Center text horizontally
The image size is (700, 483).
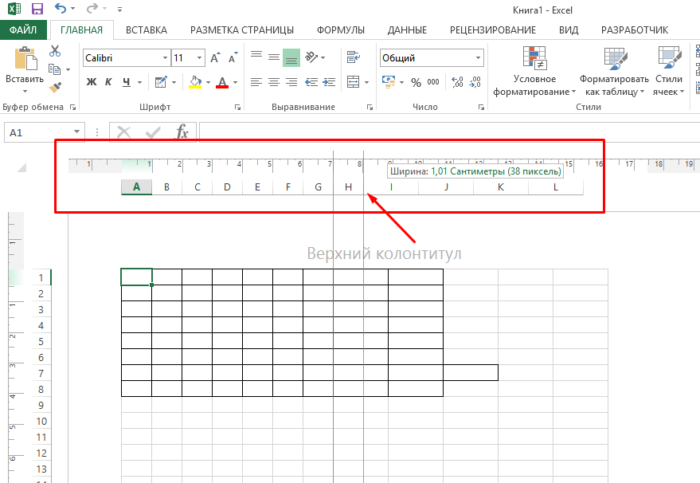274,82
